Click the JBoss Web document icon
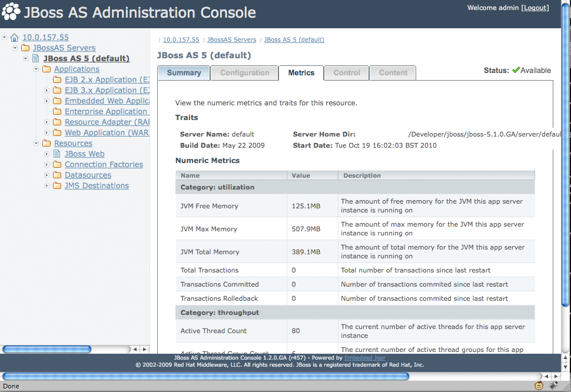This screenshot has height=392, width=571. pyautogui.click(x=57, y=154)
